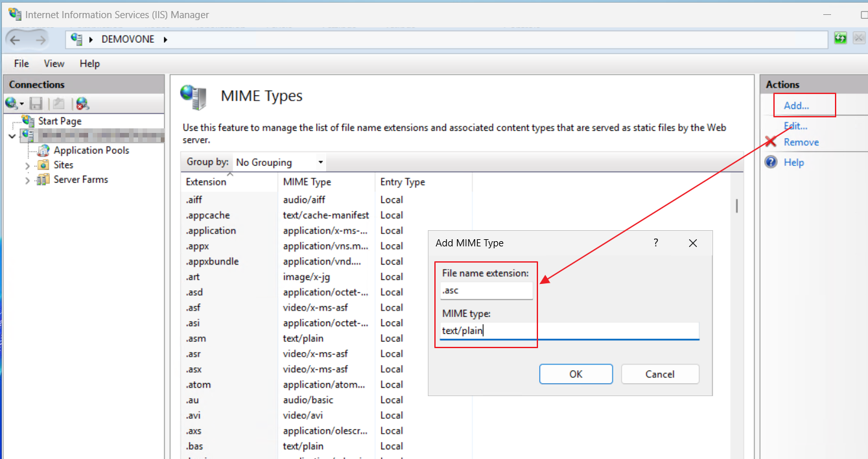Click the question mark in Add MIME Type dialog
This screenshot has height=459, width=868.
click(655, 242)
